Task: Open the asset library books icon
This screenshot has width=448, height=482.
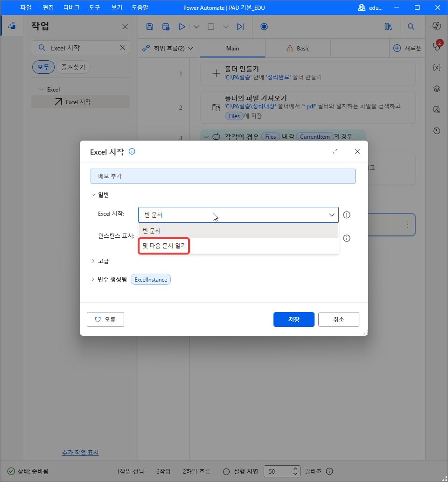Action: pyautogui.click(x=388, y=27)
